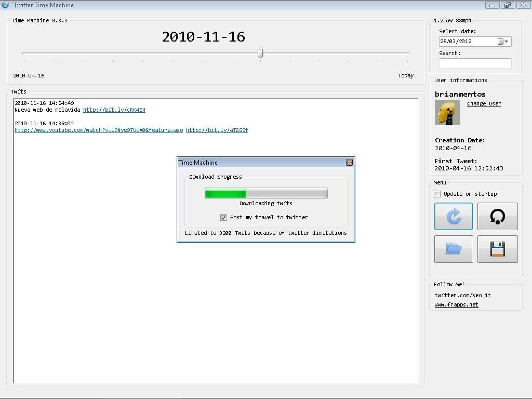
Task: Click the large 2010-11-16 date heading
Action: pos(204,37)
